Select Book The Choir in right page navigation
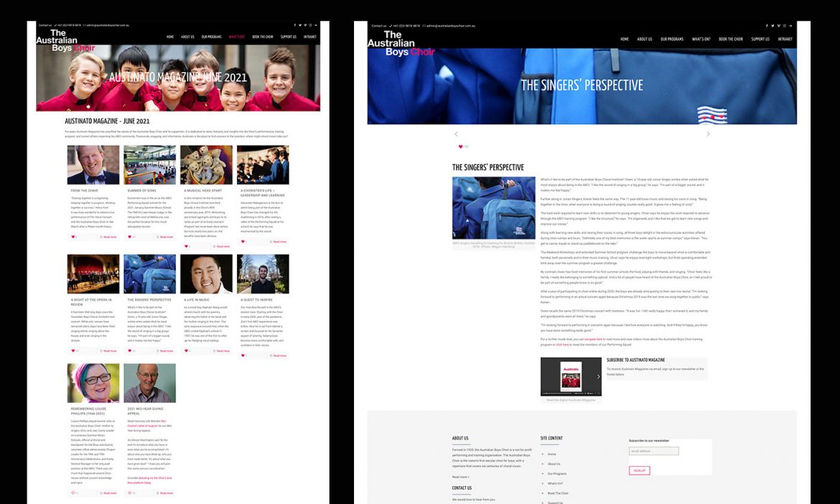The height and width of the screenshot is (504, 840). pos(731,39)
